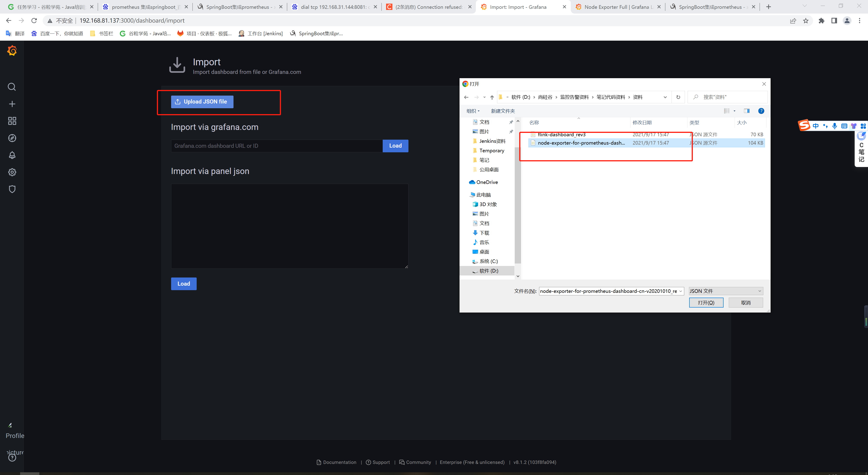Open the JSON 文件 file type dropdown
The image size is (868, 475).
pos(726,291)
